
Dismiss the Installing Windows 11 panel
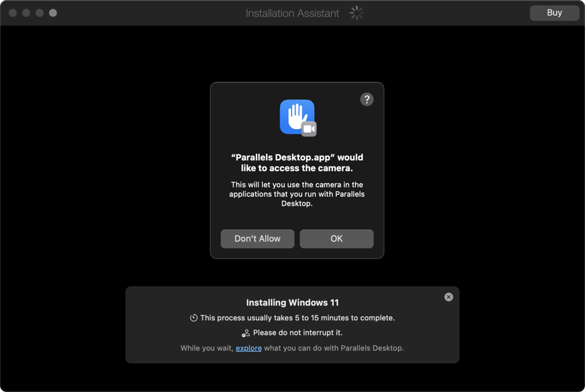pos(449,297)
